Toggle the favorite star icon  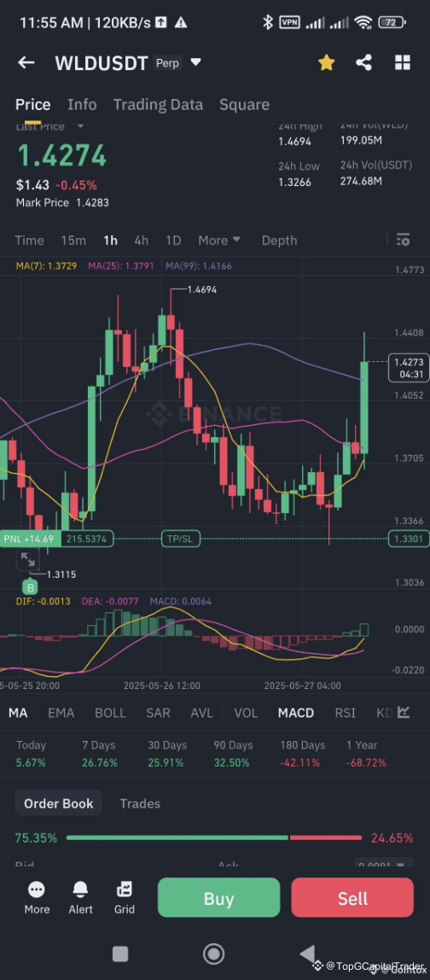pos(326,62)
